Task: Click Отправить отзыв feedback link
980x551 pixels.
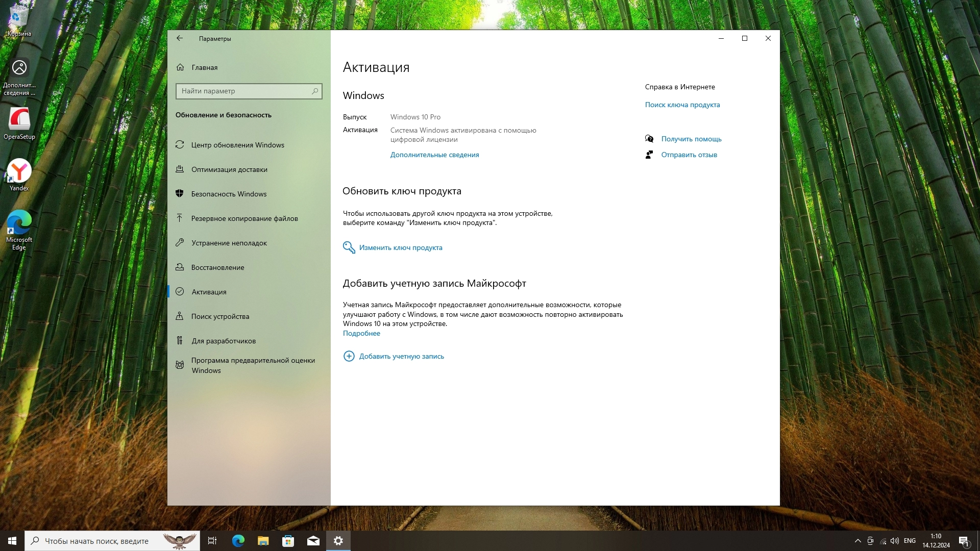Action: point(689,155)
